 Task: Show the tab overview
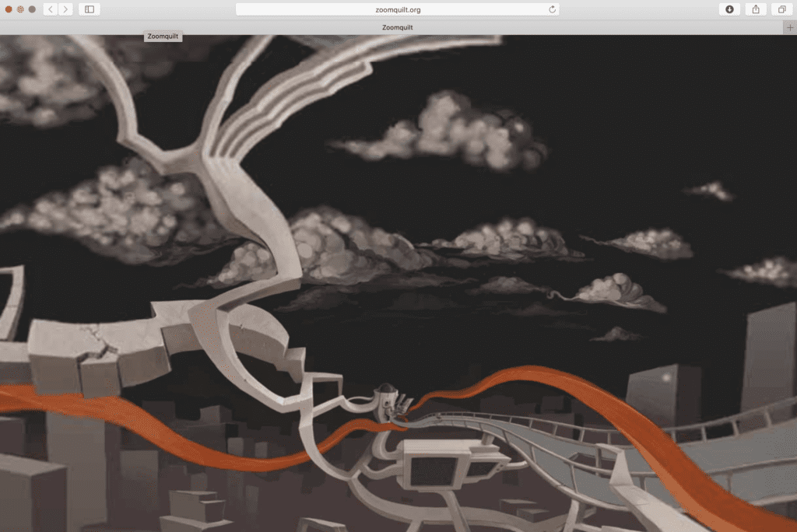pos(781,9)
